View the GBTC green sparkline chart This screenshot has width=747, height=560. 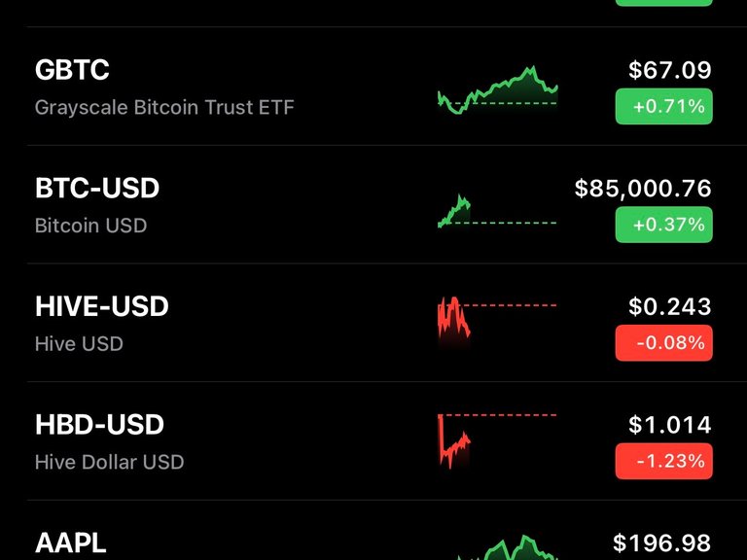click(x=497, y=90)
